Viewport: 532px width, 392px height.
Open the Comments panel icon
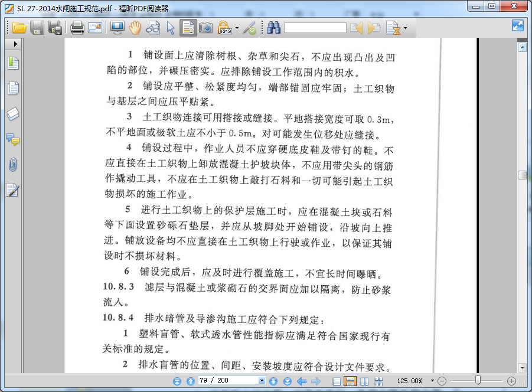click(x=13, y=139)
